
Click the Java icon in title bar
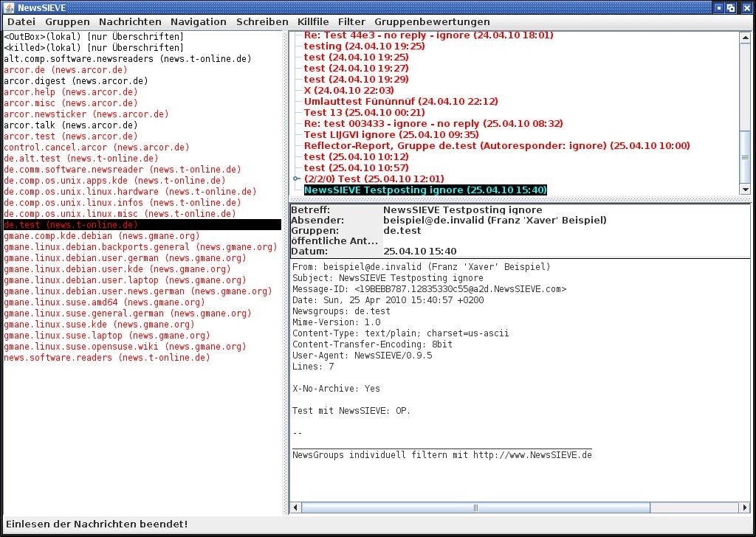[9, 7]
